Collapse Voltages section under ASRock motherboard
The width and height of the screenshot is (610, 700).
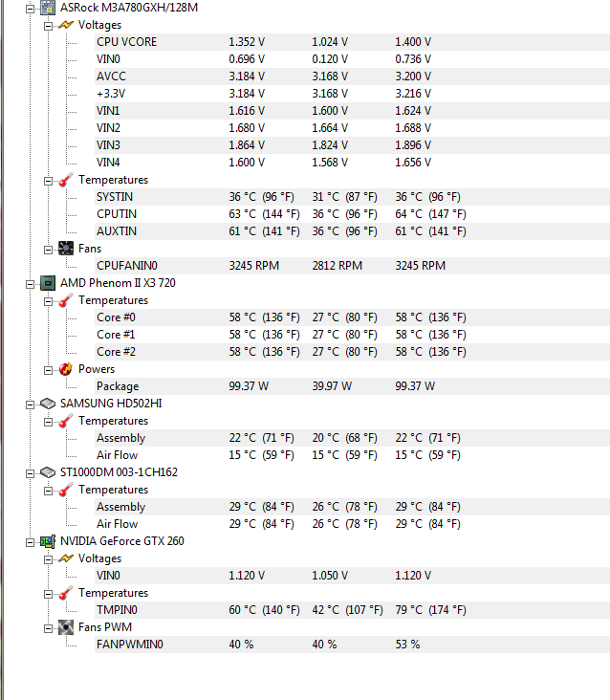point(49,25)
